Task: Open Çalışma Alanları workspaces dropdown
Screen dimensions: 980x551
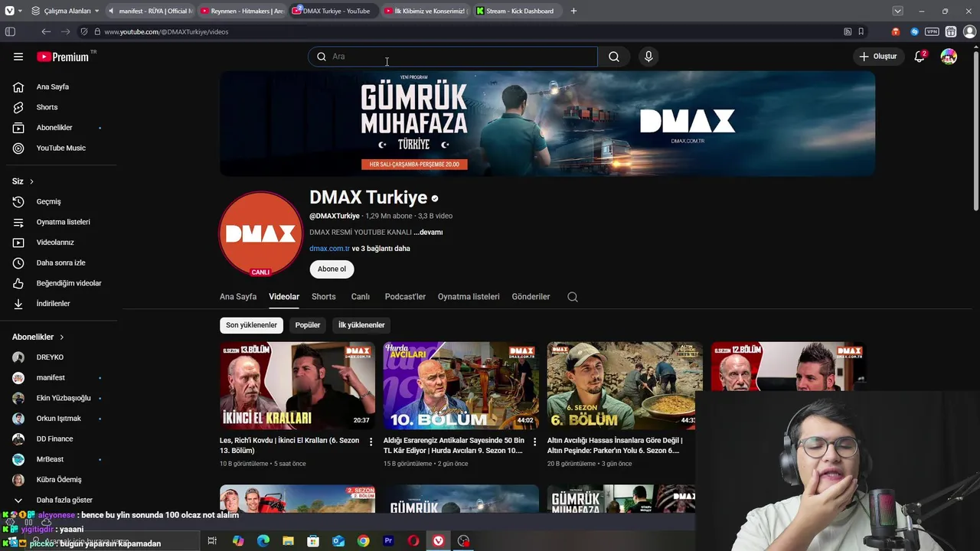Action: pyautogui.click(x=65, y=11)
